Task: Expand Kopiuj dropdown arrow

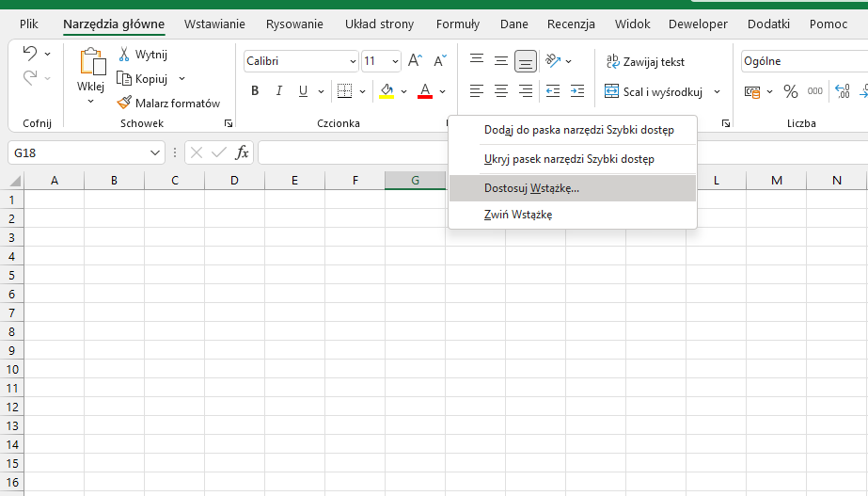Action: pyautogui.click(x=182, y=79)
